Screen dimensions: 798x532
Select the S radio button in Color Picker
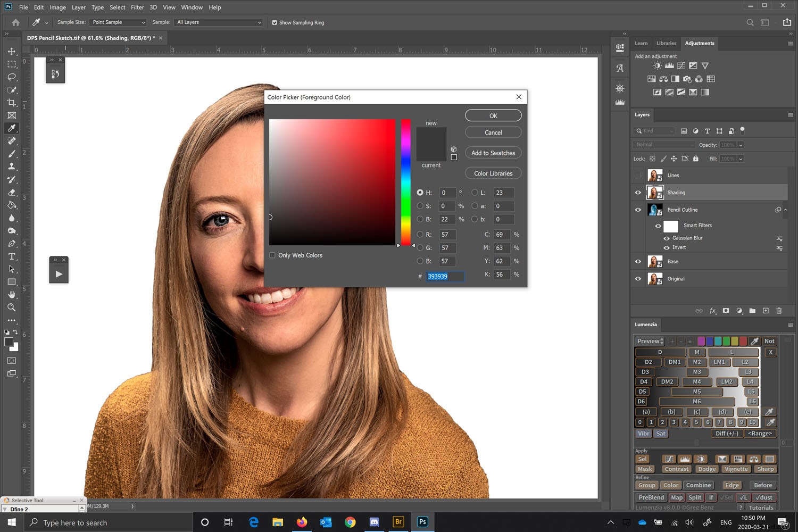tap(420, 206)
